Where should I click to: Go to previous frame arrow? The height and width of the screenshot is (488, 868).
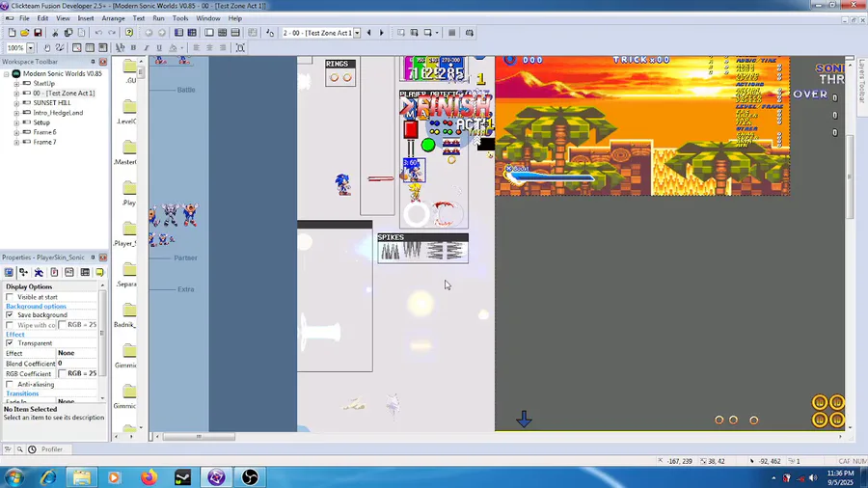click(x=369, y=33)
